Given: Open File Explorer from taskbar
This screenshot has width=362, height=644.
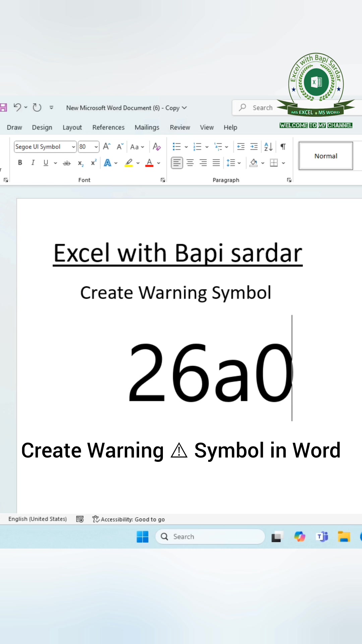Looking at the screenshot, I should coord(344,537).
